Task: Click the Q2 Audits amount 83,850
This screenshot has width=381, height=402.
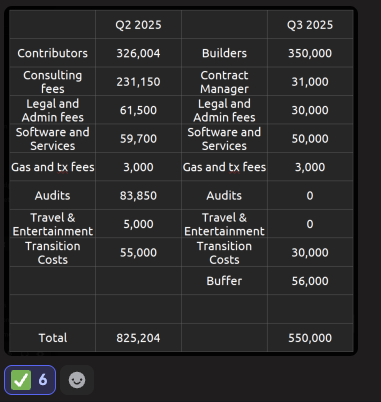Action: tap(138, 195)
